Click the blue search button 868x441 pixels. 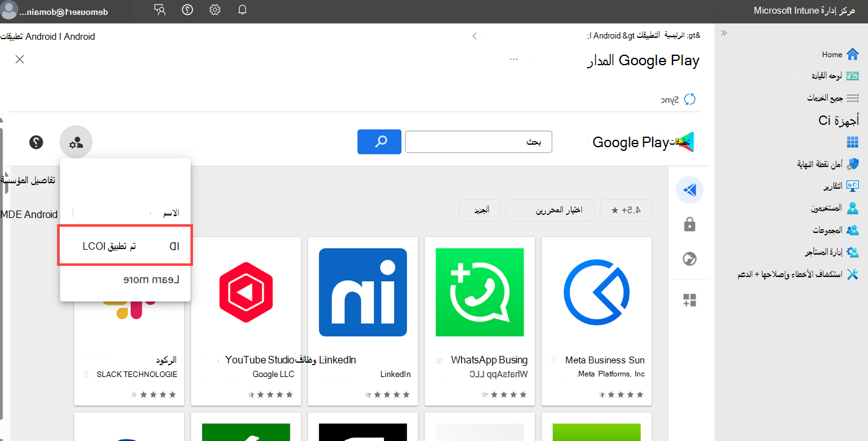pos(380,142)
